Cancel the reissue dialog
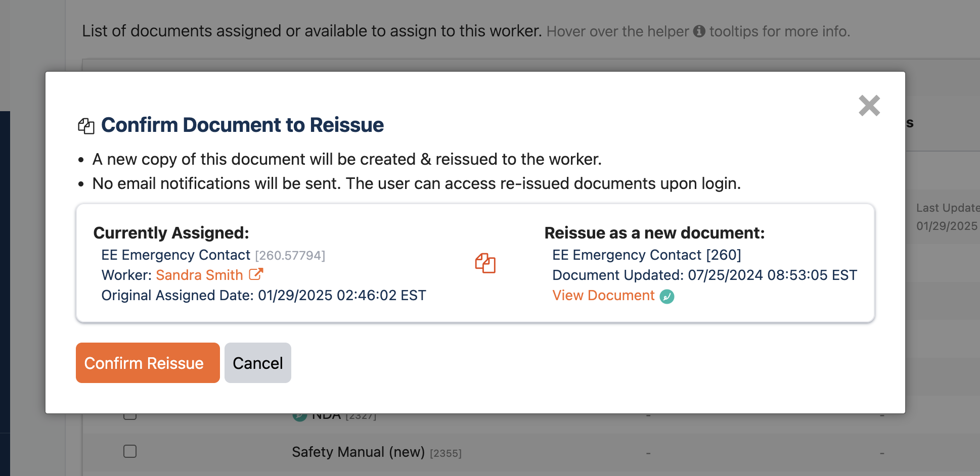This screenshot has height=476, width=980. tap(258, 363)
